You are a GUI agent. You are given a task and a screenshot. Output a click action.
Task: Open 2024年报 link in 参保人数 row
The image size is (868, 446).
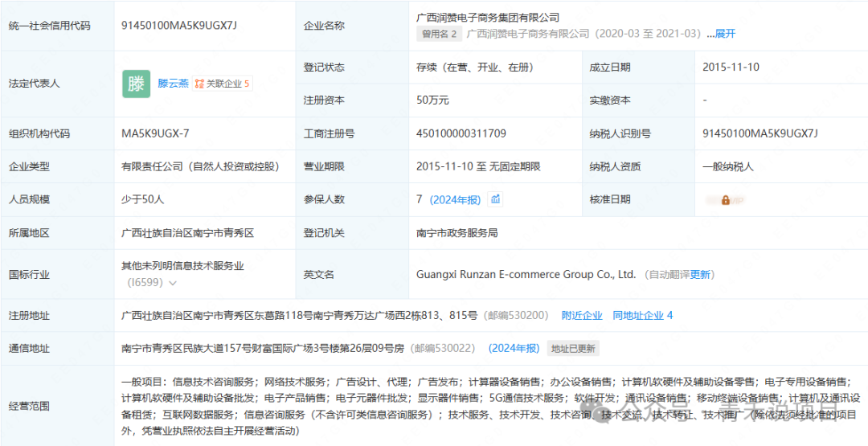tap(455, 200)
